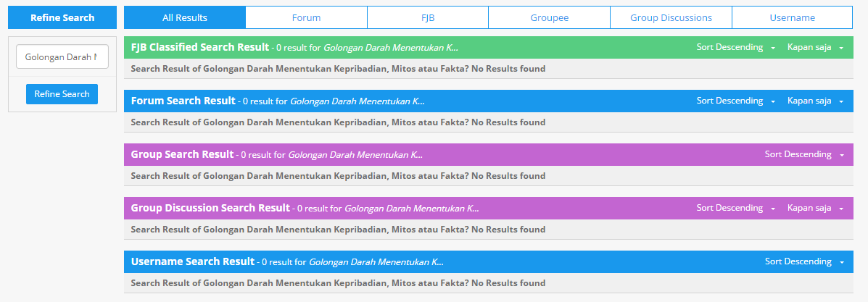Image resolution: width=868 pixels, height=302 pixels.
Task: Click the Forum Search Result heading
Action: click(183, 101)
